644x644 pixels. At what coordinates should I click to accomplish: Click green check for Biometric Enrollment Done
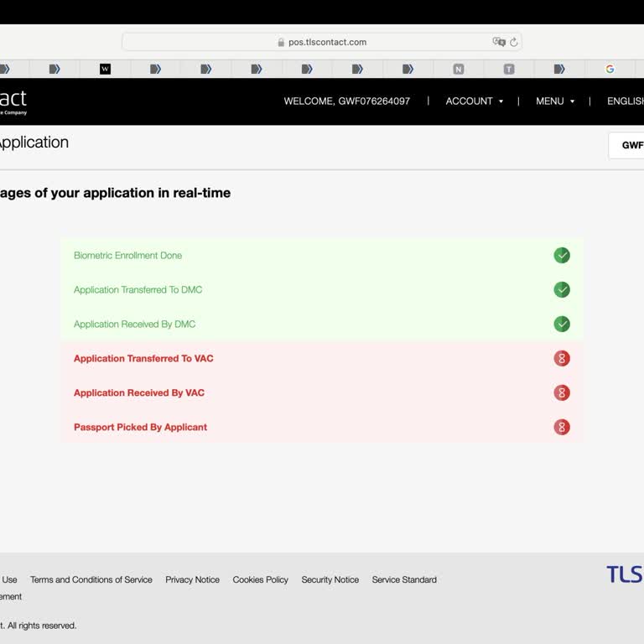click(562, 256)
